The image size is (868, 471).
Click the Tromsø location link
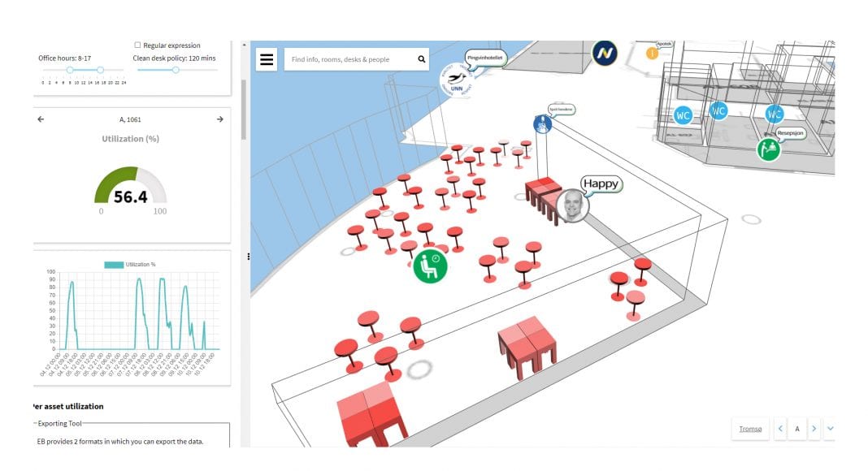pyautogui.click(x=750, y=428)
